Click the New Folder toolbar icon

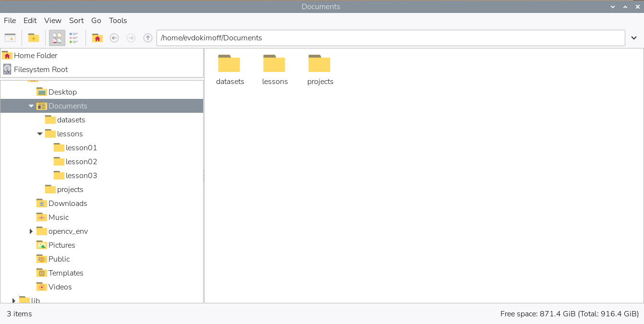33,38
